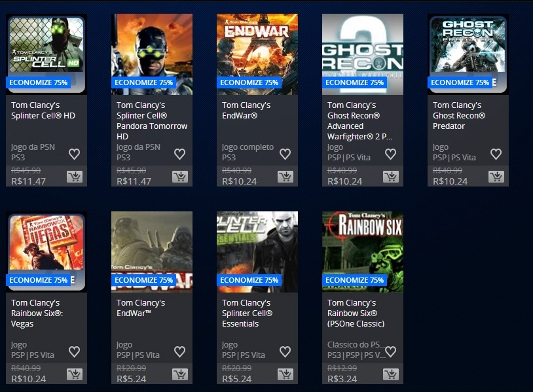
Task: Open the Tom Clancy's Splinter Cell HD title
Action: click(x=43, y=111)
